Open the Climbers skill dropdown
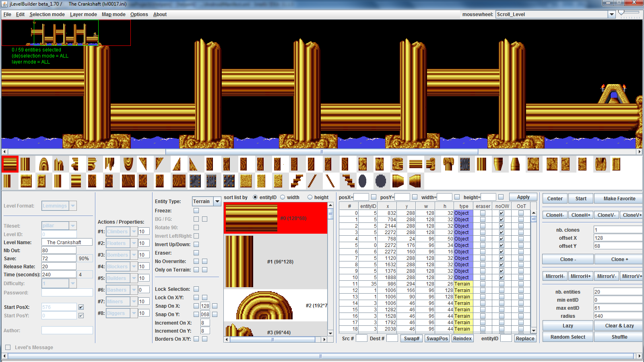Viewport: 644px width, 362px height. pos(134,231)
